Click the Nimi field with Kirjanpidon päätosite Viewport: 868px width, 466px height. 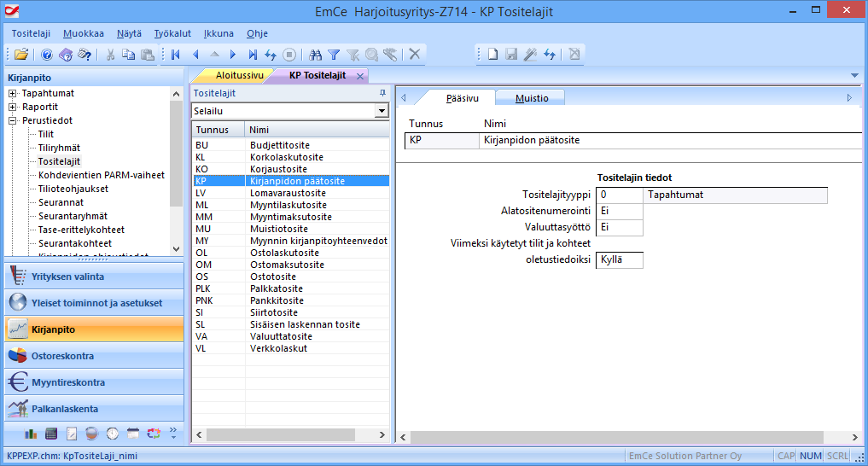point(670,141)
